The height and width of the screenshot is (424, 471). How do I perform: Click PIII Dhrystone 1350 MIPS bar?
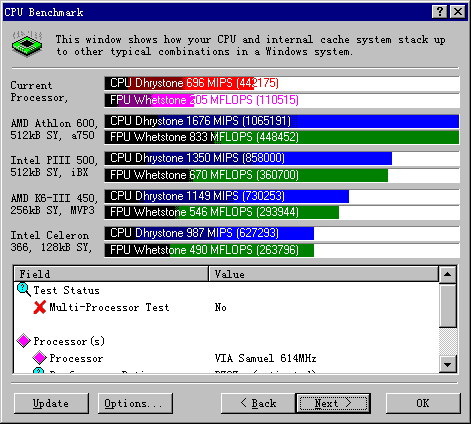pos(282,158)
